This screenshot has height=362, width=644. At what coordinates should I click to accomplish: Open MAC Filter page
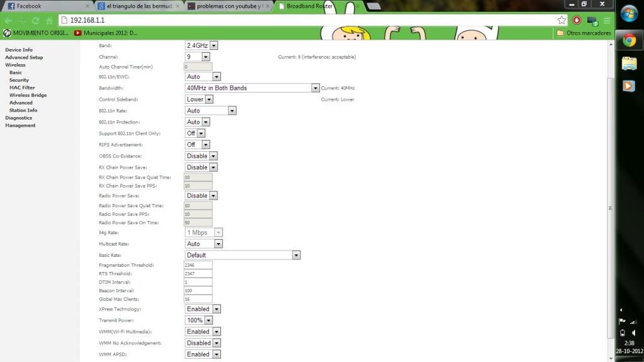pyautogui.click(x=22, y=88)
